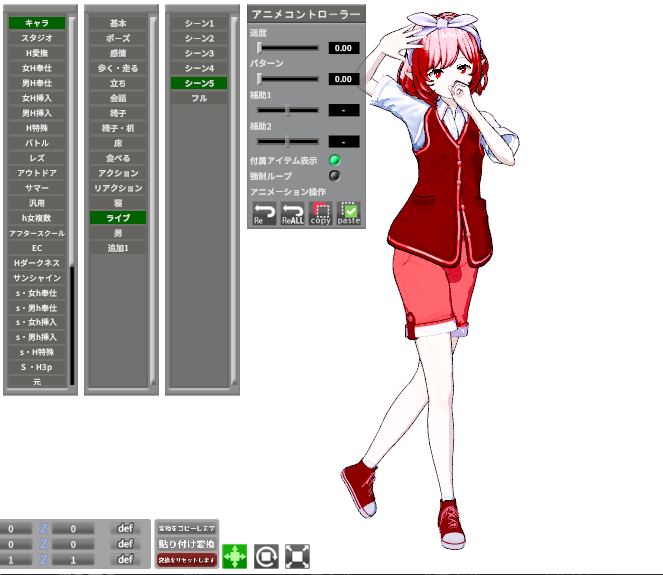Viewport: 663px width, 575px height.
Task: Click the Re animation reset icon
Action: 263,213
